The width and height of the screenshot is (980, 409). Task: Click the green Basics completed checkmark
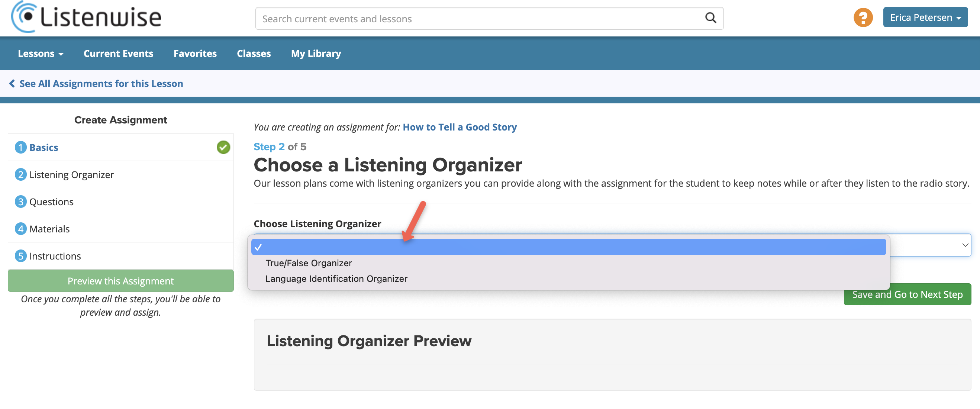[x=223, y=147]
